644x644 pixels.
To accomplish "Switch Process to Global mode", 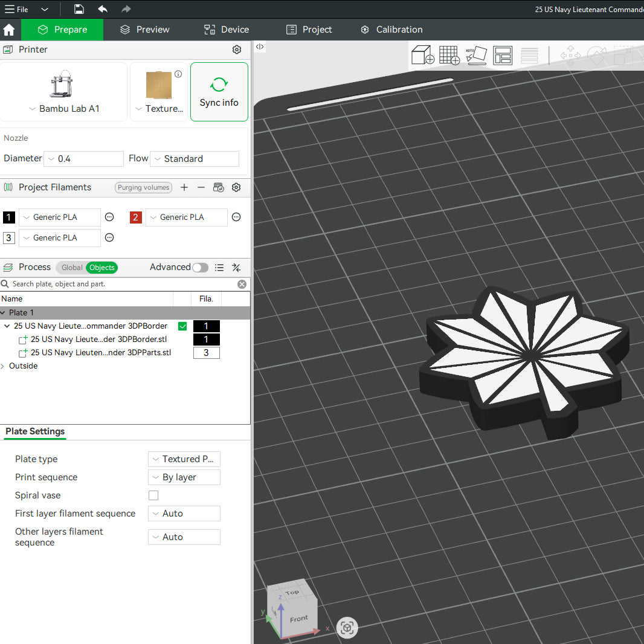I will pyautogui.click(x=71, y=268).
